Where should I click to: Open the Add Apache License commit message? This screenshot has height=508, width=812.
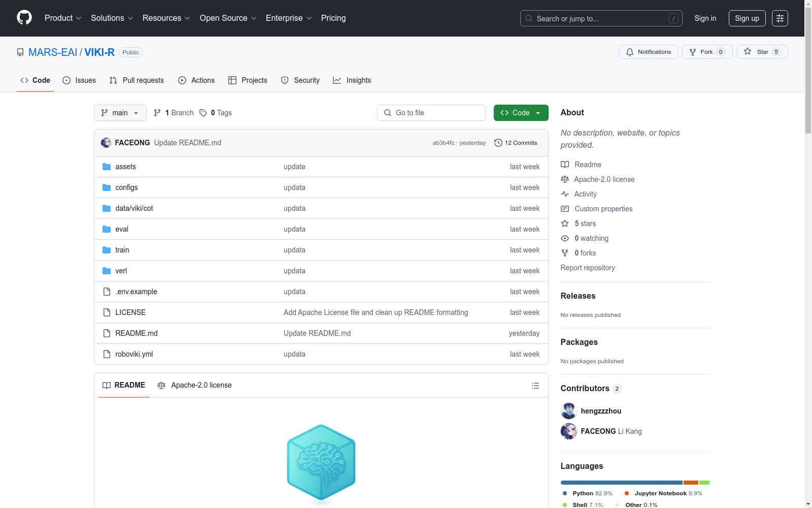coord(376,312)
